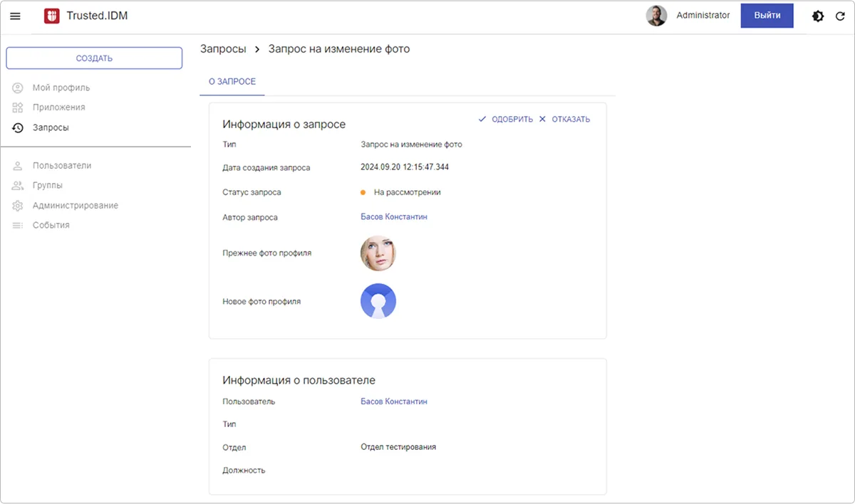Go back via "Запросы" breadcrumb
Viewport: 855px width, 504px height.
click(223, 49)
